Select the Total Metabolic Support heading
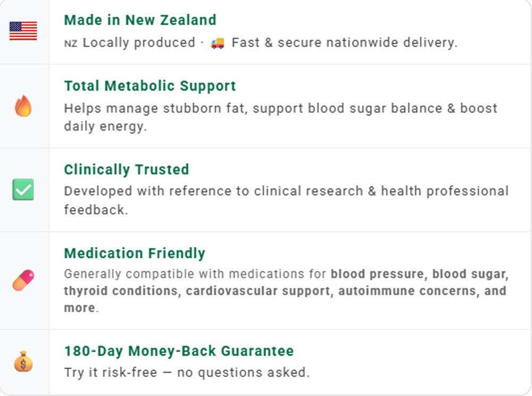Screen dimensions: 532x396 (x=149, y=86)
